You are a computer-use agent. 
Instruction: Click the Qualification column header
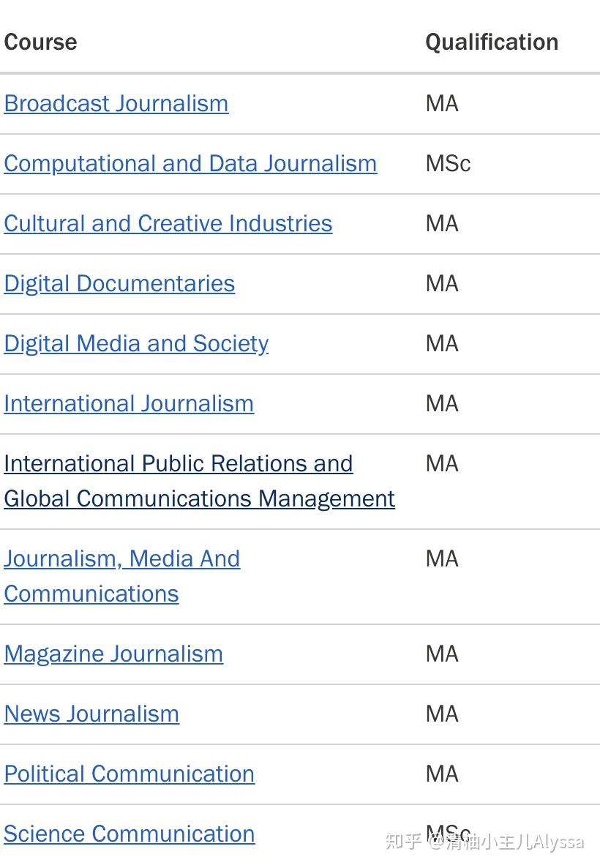pos(492,42)
